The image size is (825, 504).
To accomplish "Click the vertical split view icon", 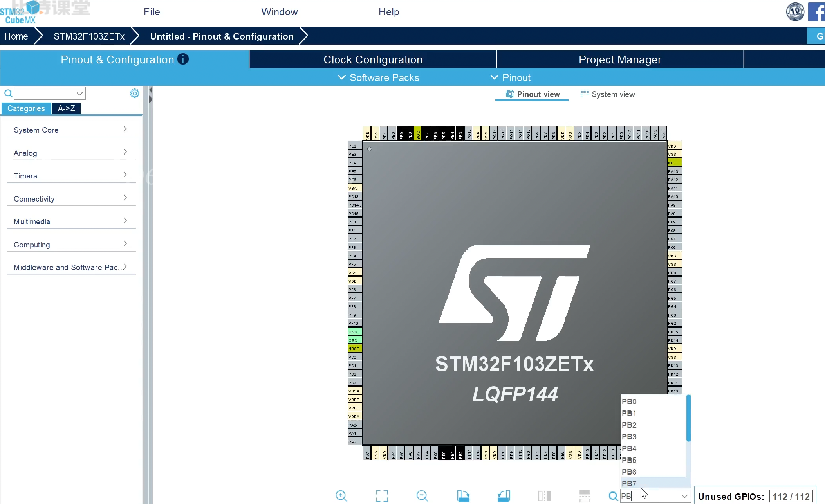I will pyautogui.click(x=544, y=496).
